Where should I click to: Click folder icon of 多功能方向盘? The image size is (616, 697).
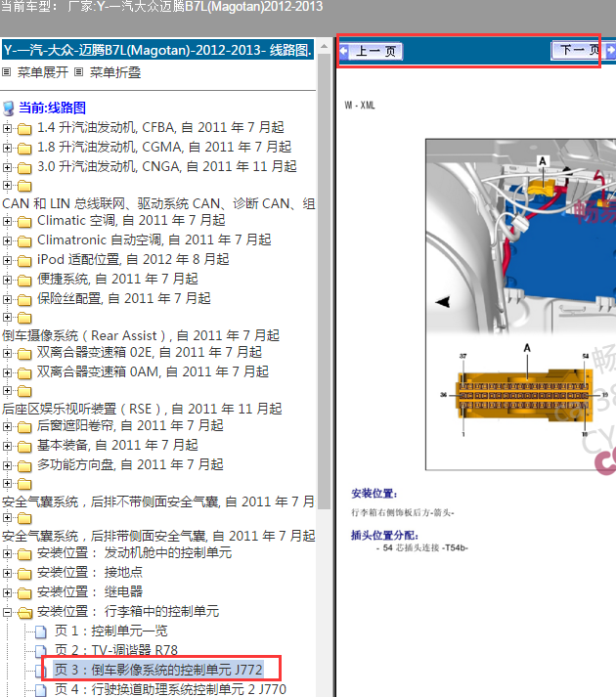coord(24,466)
